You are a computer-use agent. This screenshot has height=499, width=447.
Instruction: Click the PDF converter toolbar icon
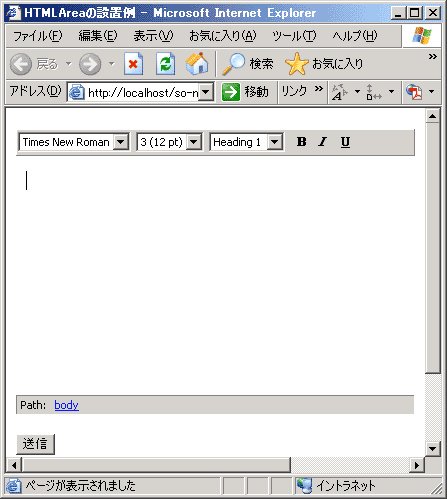[x=414, y=92]
